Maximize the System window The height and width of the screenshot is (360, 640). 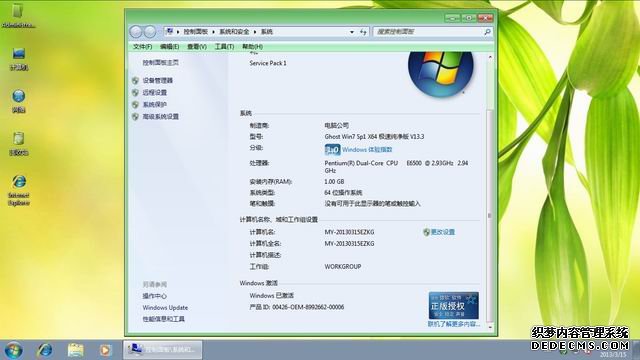tap(469, 18)
